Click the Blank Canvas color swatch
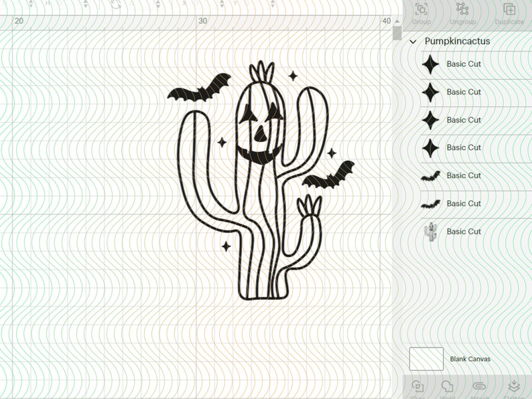Viewport: 532px width, 399px height. pyautogui.click(x=426, y=359)
